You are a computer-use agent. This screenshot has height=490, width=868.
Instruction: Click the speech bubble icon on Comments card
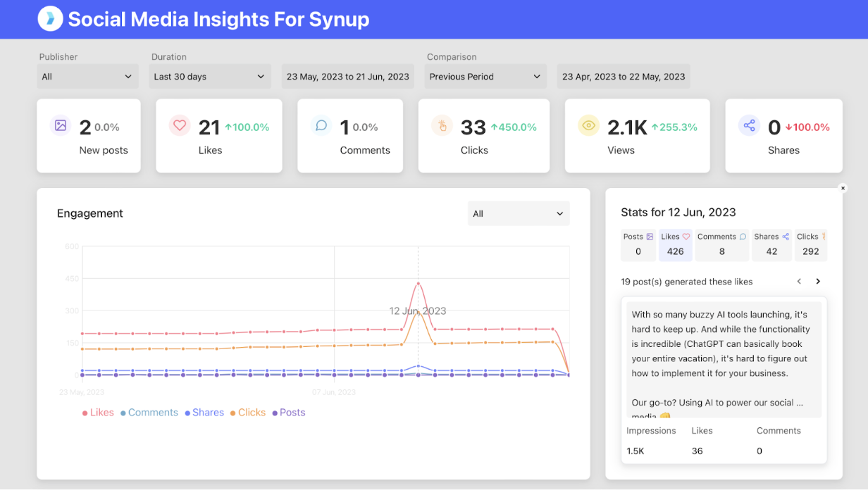tap(321, 125)
